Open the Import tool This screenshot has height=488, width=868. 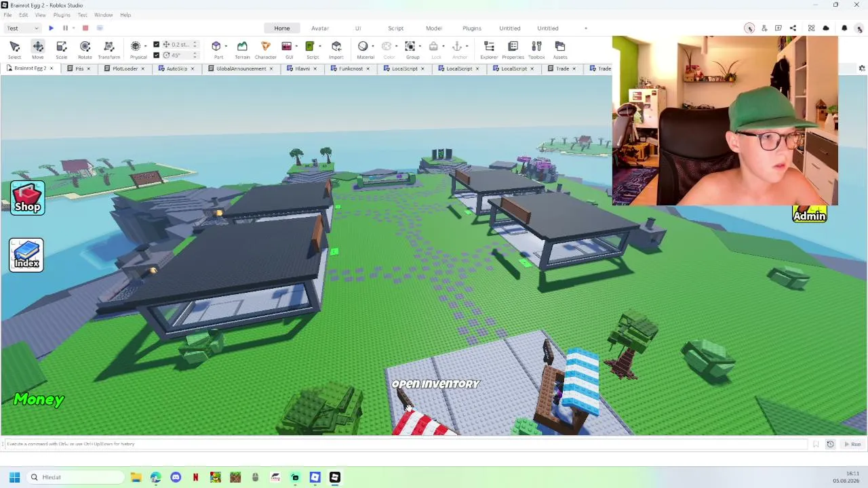(x=336, y=49)
